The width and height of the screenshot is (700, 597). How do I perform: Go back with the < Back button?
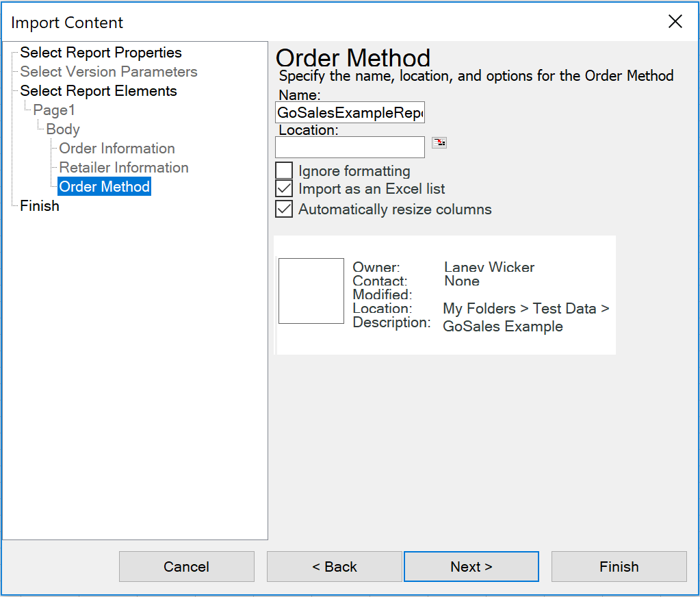pyautogui.click(x=335, y=567)
